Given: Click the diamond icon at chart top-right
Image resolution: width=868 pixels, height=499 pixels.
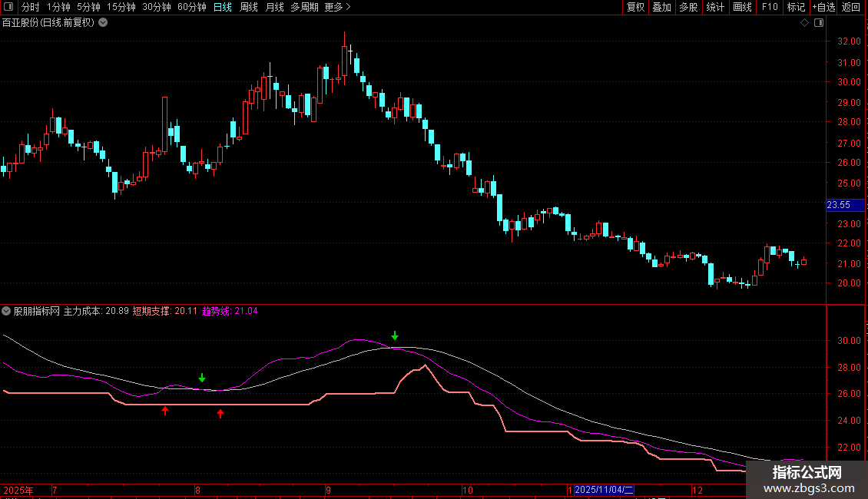Looking at the screenshot, I should tap(804, 23).
